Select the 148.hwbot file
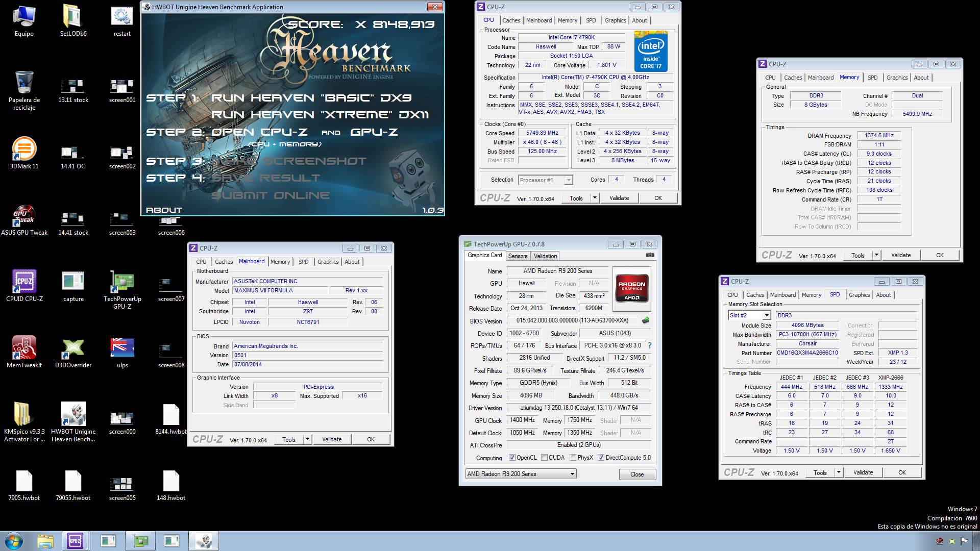Viewport: 980px width, 551px height. (x=171, y=485)
